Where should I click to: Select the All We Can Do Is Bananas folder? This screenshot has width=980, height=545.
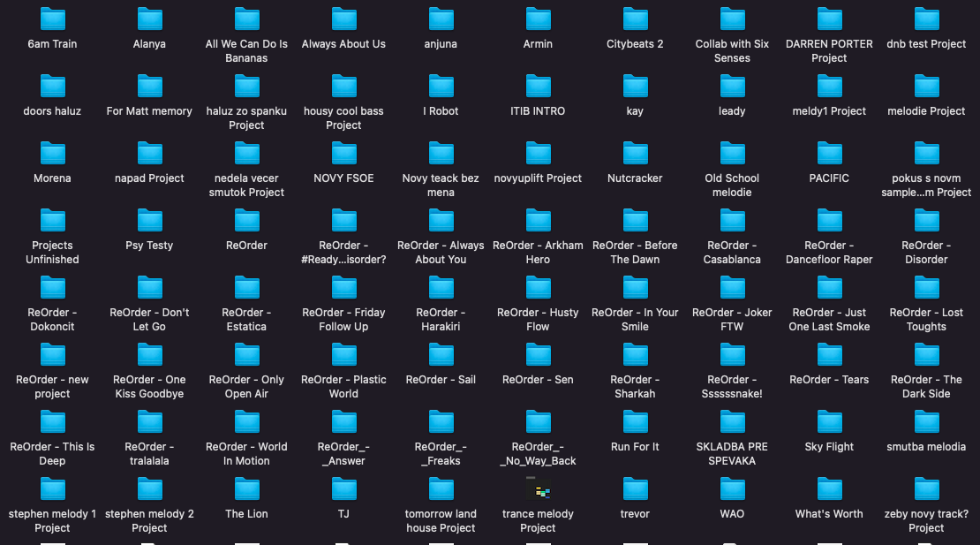pos(247,19)
